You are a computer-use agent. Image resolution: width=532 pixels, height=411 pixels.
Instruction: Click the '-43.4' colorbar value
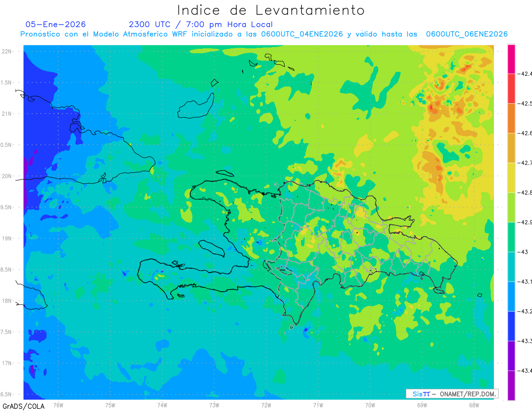pyautogui.click(x=524, y=371)
